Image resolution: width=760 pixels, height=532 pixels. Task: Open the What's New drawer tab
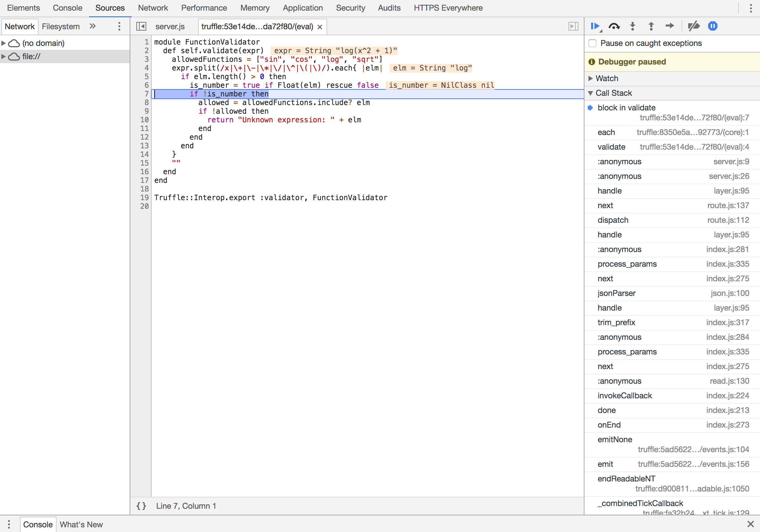click(81, 524)
